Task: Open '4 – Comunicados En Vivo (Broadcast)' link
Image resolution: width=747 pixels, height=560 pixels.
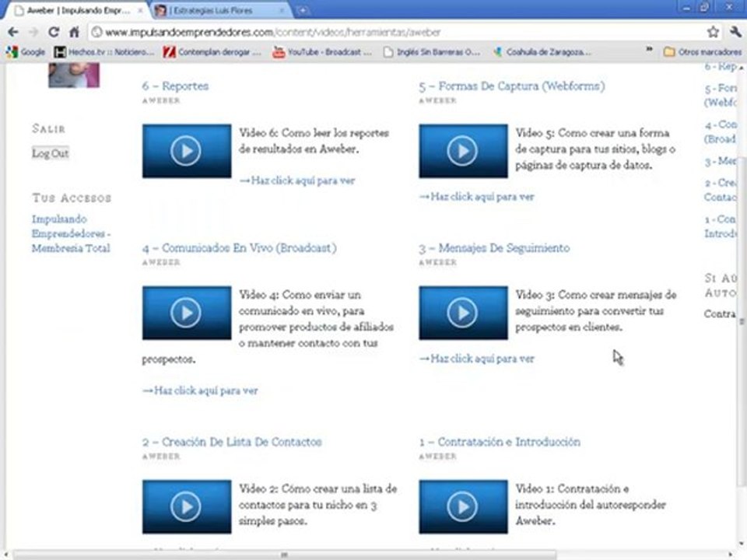Action: click(x=239, y=248)
